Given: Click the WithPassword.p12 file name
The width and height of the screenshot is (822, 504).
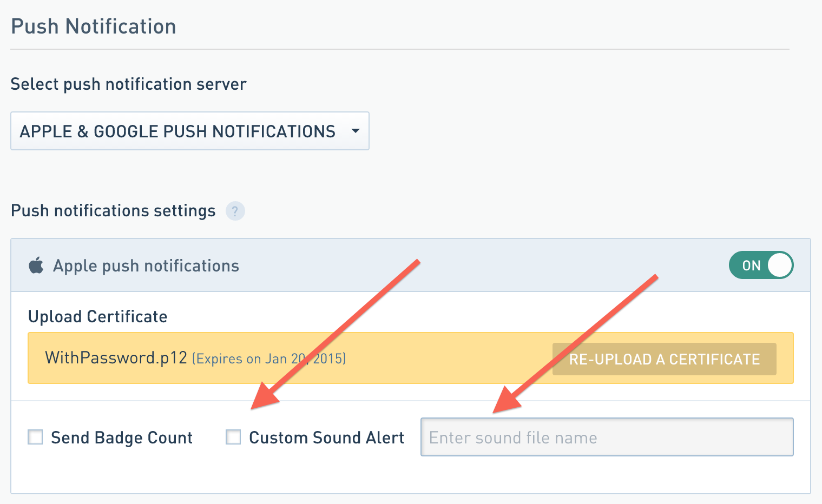Looking at the screenshot, I should pos(116,358).
